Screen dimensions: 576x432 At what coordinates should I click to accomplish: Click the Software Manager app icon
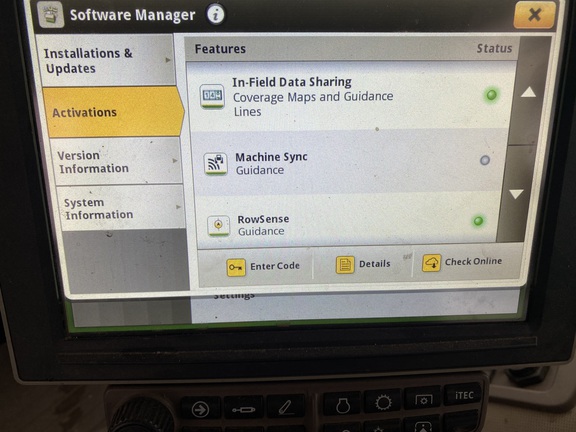click(51, 15)
